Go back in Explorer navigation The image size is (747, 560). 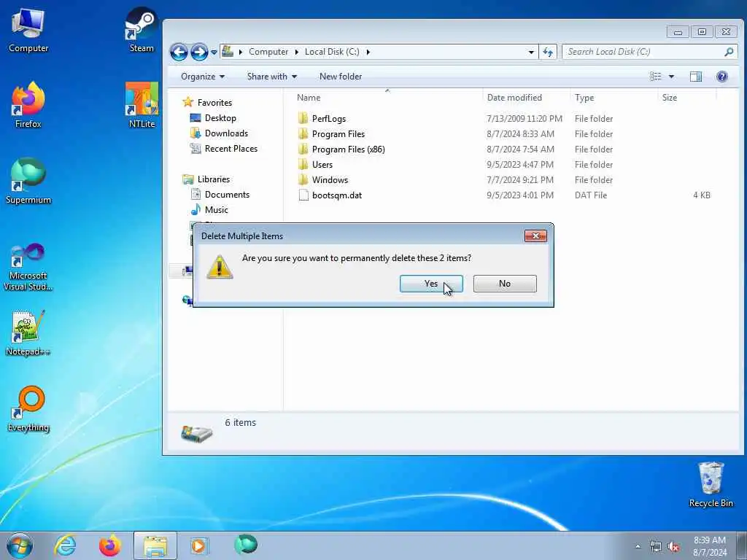click(x=179, y=52)
